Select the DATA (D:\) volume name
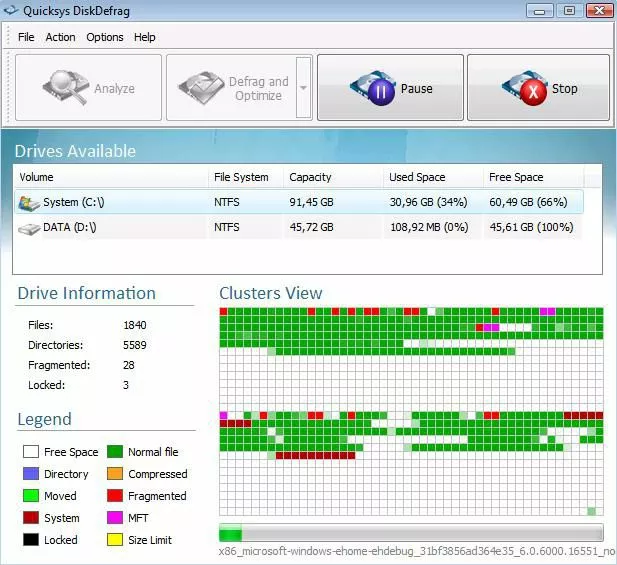 point(69,227)
